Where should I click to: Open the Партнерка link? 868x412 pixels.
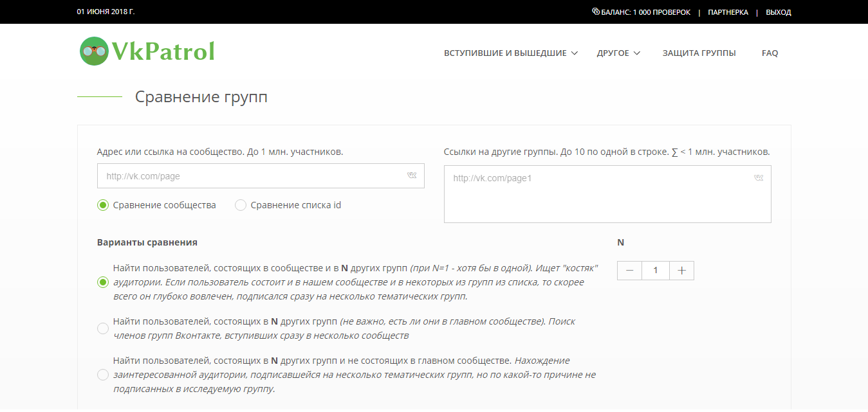[x=728, y=12]
